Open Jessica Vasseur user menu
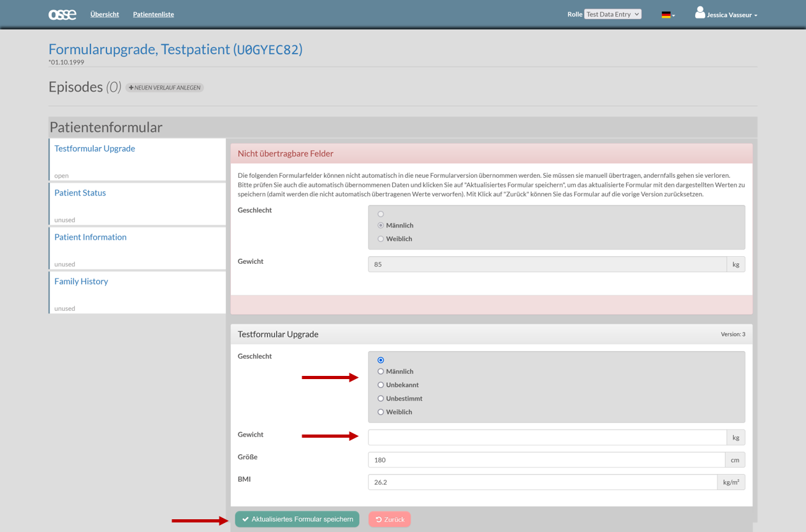Image resolution: width=806 pixels, height=532 pixels. [x=731, y=15]
